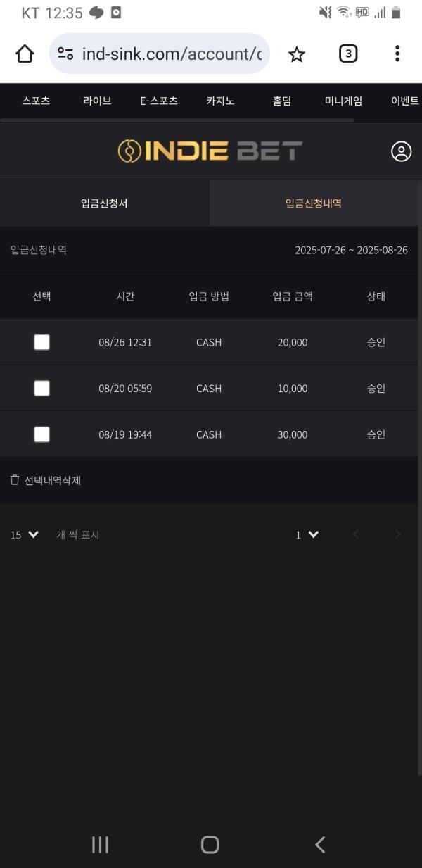Open the 카지노 menu item
Viewport: 422px width, 868px height.
click(219, 101)
